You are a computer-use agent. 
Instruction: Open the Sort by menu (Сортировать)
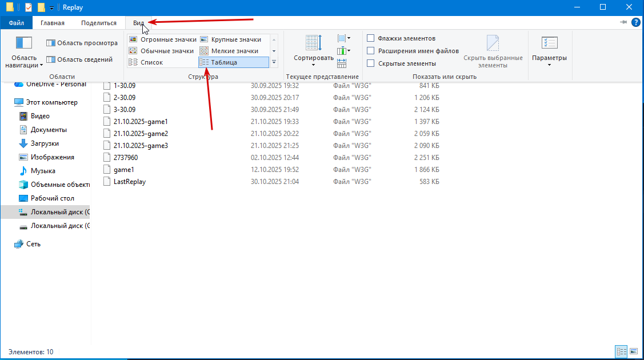tap(313, 51)
